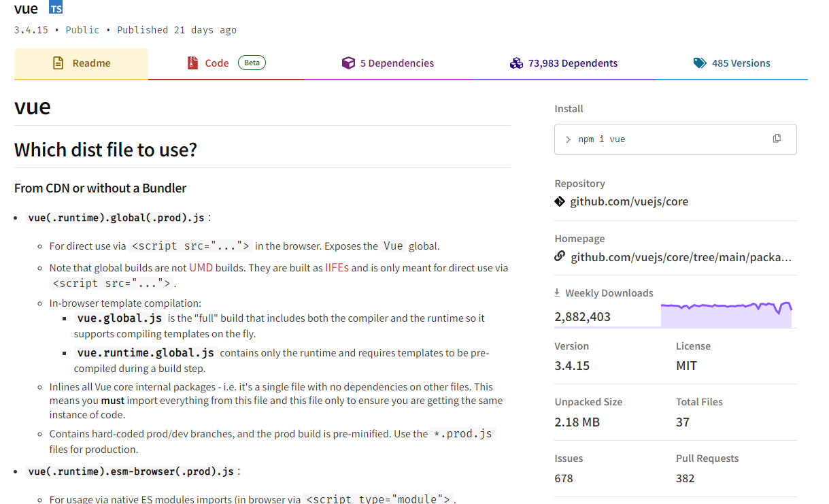This screenshot has width=829, height=504.
Task: Open the 485 Versions tab
Action: point(732,63)
